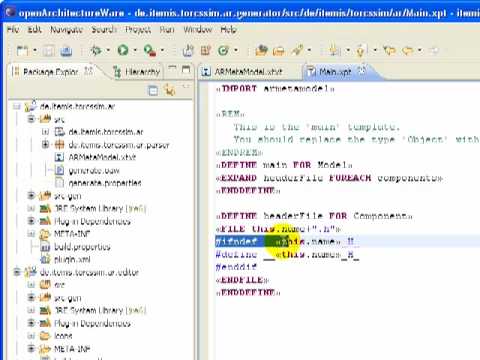This screenshot has width=480, height=360.
Task: Click the New file toolbar icon
Action: tap(22, 51)
